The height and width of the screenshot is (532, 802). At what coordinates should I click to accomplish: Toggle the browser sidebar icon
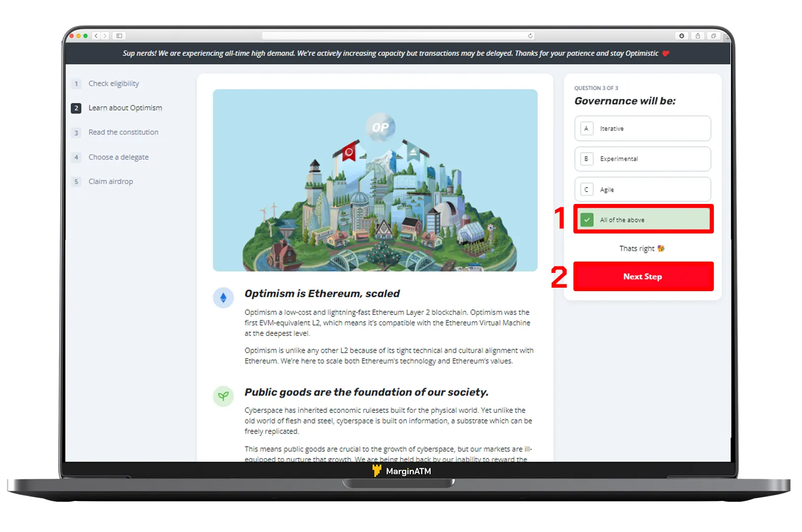point(119,36)
